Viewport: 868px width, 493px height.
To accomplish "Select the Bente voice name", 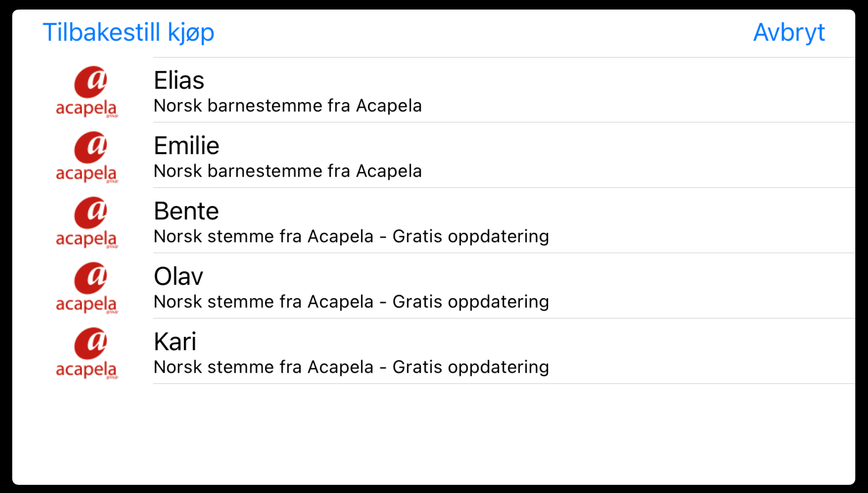I will click(186, 211).
